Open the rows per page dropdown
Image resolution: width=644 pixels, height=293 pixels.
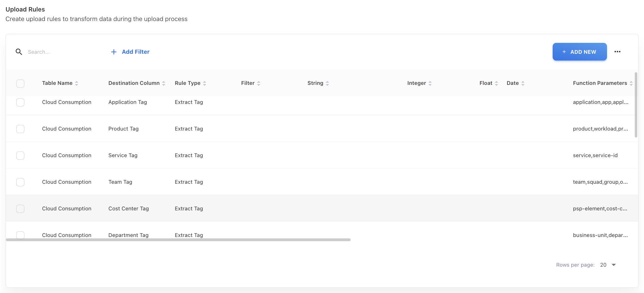coord(608,265)
